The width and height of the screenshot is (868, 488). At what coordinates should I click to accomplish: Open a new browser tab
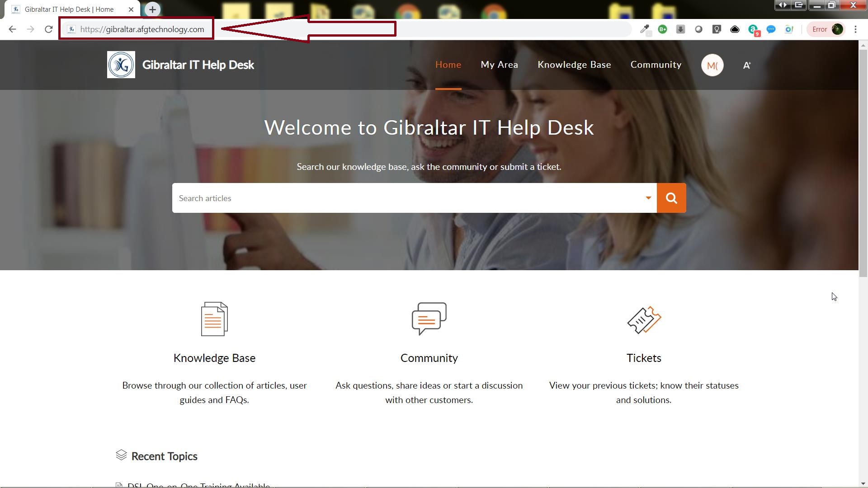click(152, 9)
